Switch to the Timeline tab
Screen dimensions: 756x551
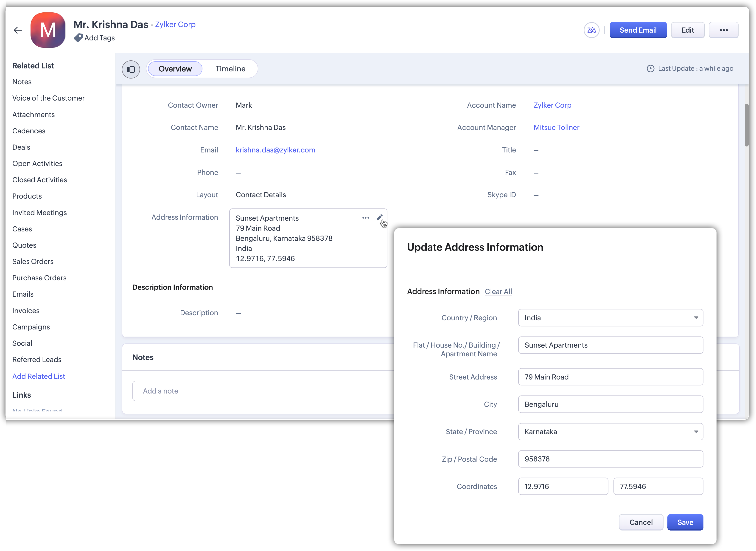(x=230, y=69)
